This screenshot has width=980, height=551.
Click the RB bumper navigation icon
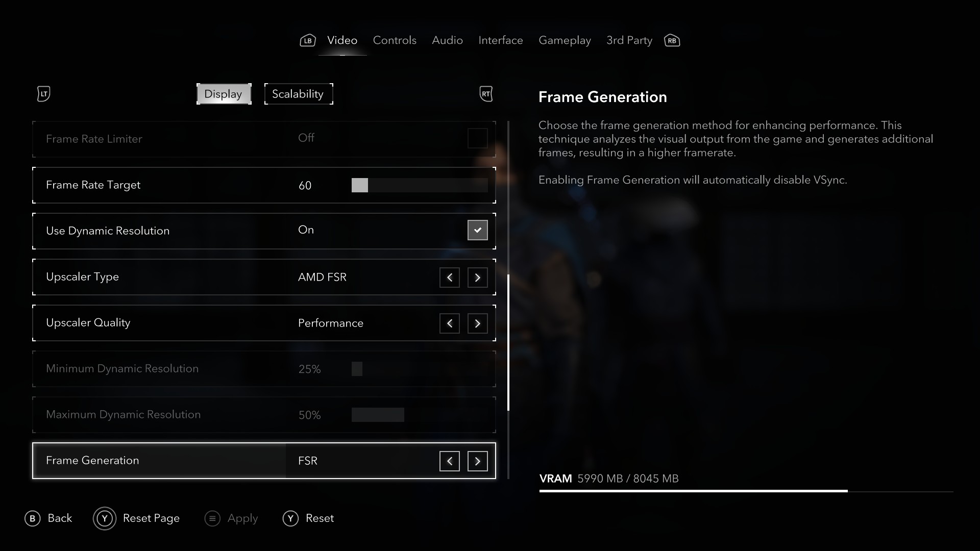(x=672, y=40)
